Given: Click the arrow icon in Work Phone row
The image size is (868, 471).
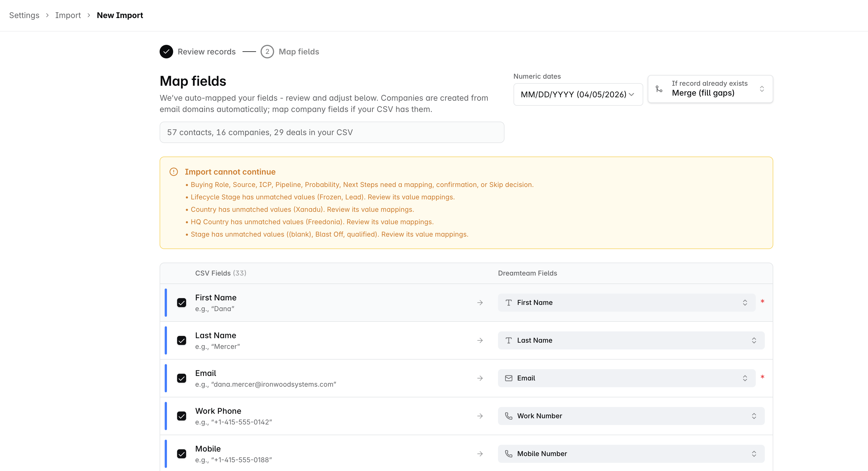Looking at the screenshot, I should 480,416.
